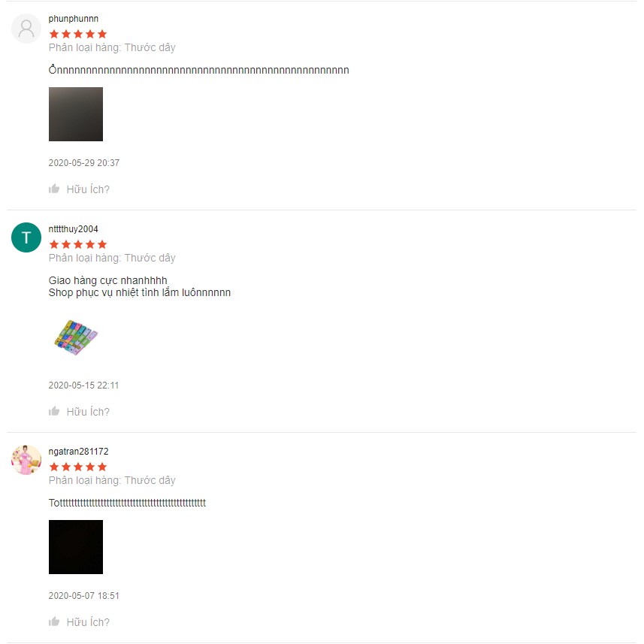View the colorful tape measures photo
The width and height of the screenshot is (644, 644).
pyautogui.click(x=76, y=337)
